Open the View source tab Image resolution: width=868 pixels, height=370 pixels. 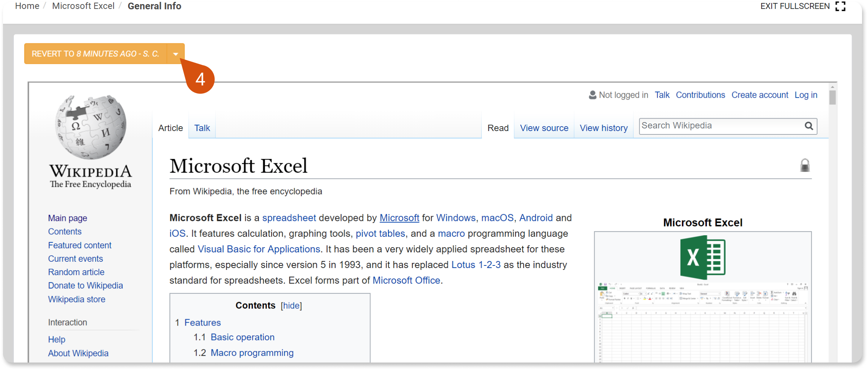click(544, 128)
